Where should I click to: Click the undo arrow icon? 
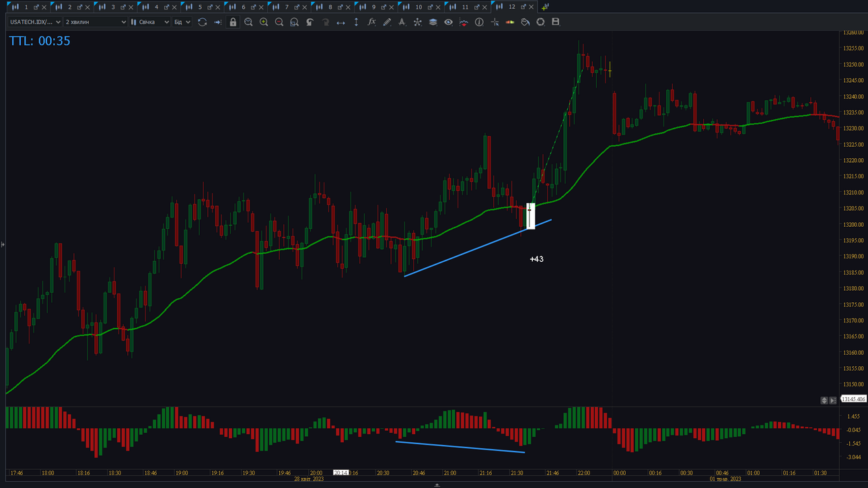click(x=310, y=22)
